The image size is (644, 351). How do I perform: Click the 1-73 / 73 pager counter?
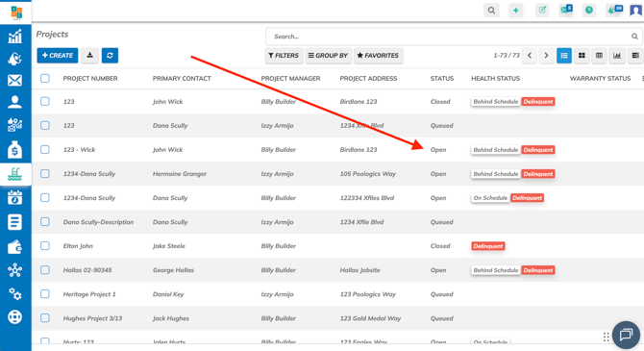[507, 56]
